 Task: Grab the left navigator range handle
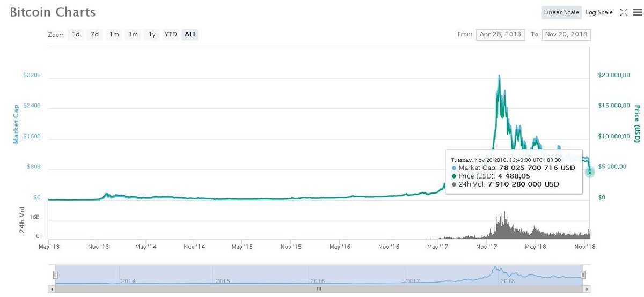[x=55, y=274]
